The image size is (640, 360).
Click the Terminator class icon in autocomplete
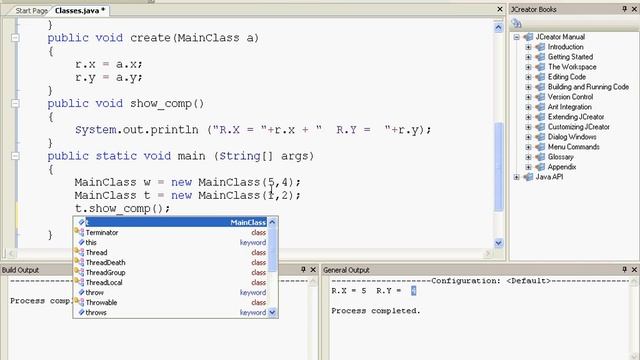(79, 232)
